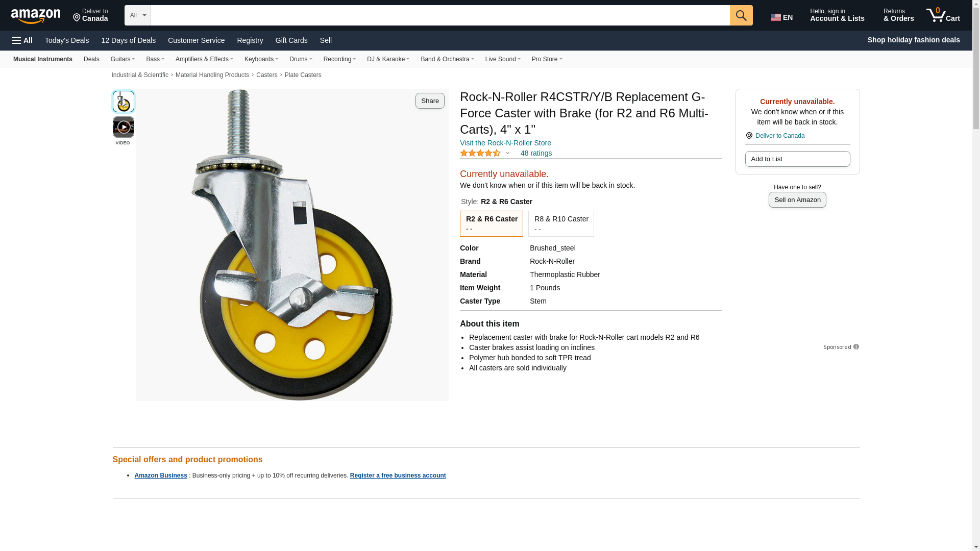Visit the Rock-N-Roller Store link
Screen dimensions: 980x551
click(x=505, y=143)
